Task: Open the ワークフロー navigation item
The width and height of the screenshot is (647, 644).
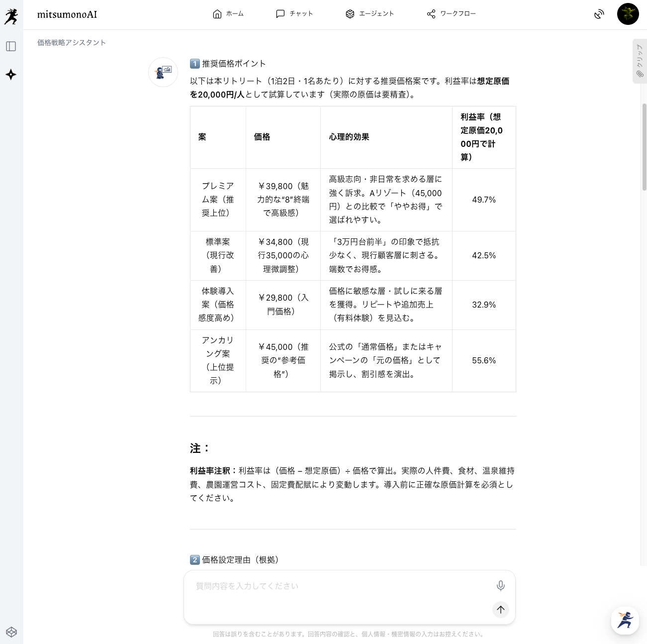Action: (451, 14)
